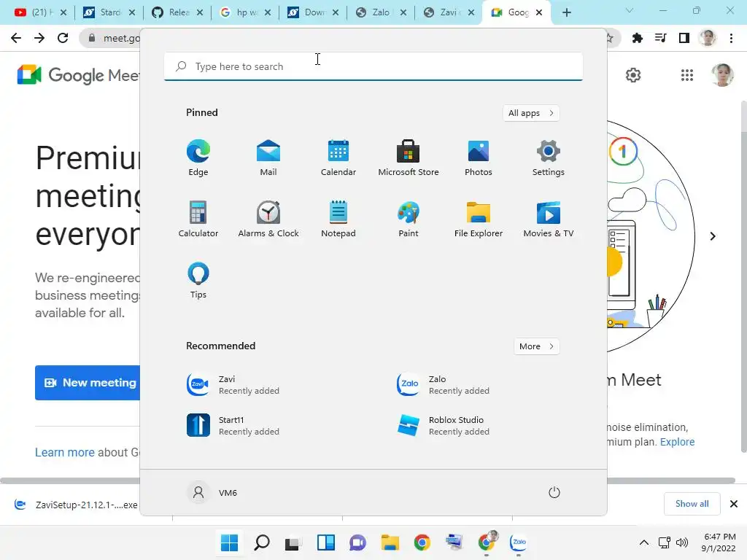Click the power button in Start menu
The width and height of the screenshot is (747, 560).
point(554,492)
